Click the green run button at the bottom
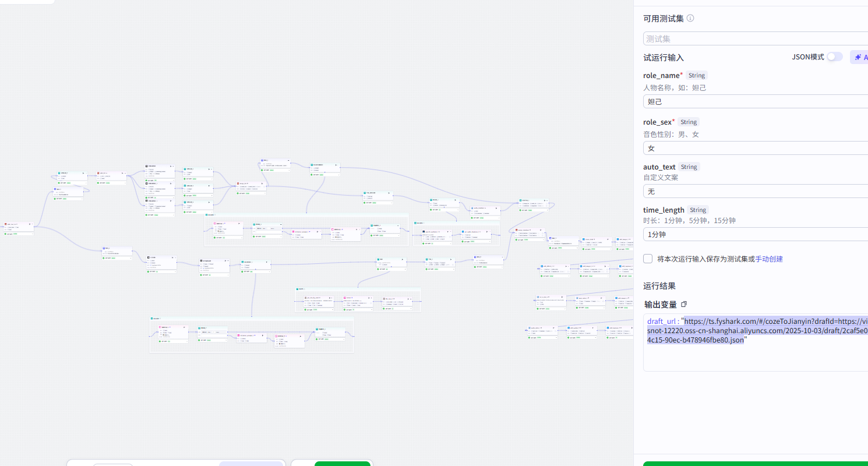Image resolution: width=868 pixels, height=466 pixels. coord(756,464)
